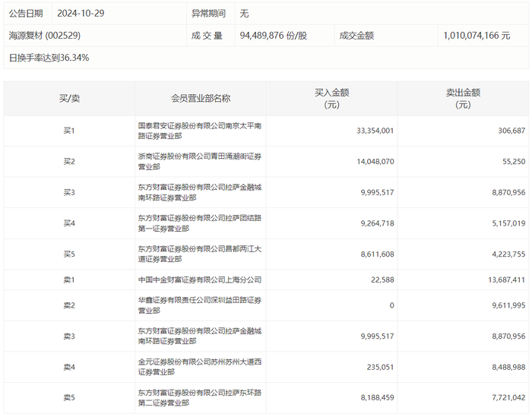Click the 买1 row label
The height and width of the screenshot is (417, 532).
coord(69,131)
